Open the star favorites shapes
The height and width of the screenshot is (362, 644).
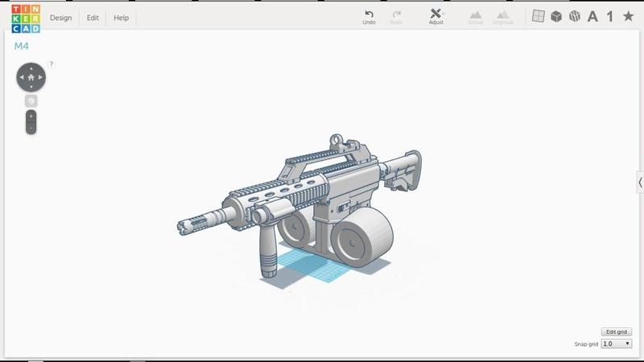pyautogui.click(x=628, y=16)
